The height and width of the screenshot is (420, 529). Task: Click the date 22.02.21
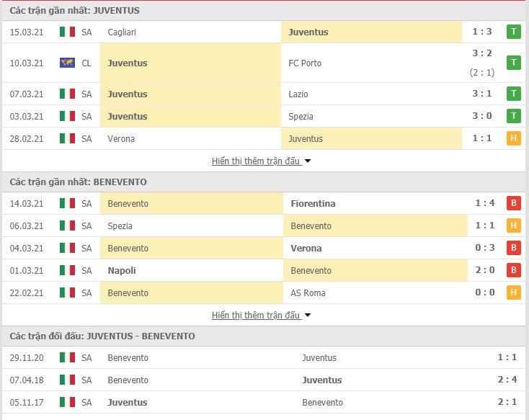(27, 292)
